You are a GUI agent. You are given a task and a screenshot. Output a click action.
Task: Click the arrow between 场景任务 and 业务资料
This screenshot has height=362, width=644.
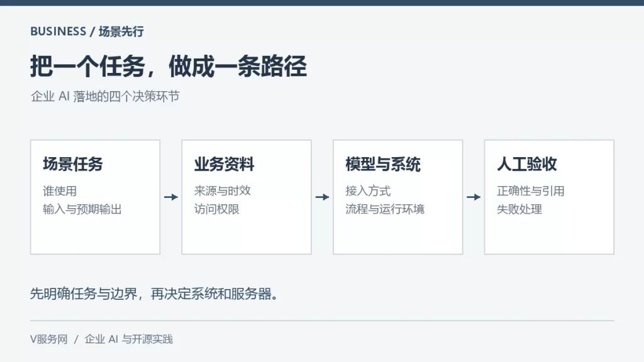171,197
